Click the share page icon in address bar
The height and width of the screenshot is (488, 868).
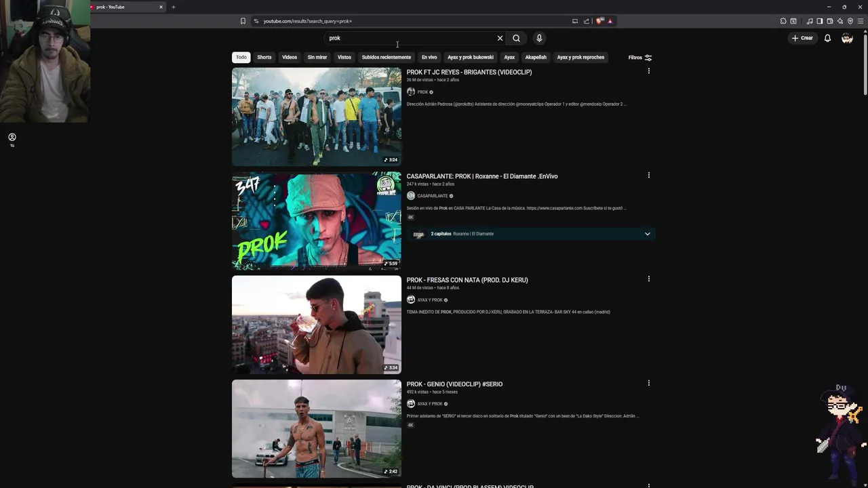point(587,21)
